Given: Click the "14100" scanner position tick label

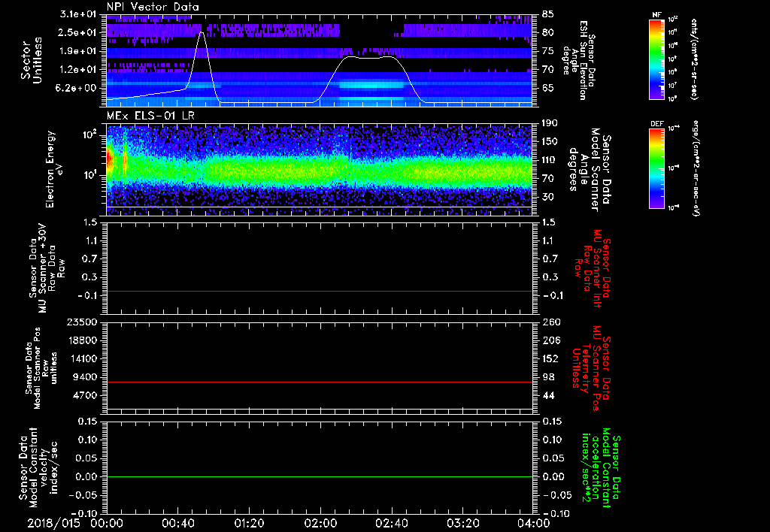Looking at the screenshot, I should tap(81, 358).
